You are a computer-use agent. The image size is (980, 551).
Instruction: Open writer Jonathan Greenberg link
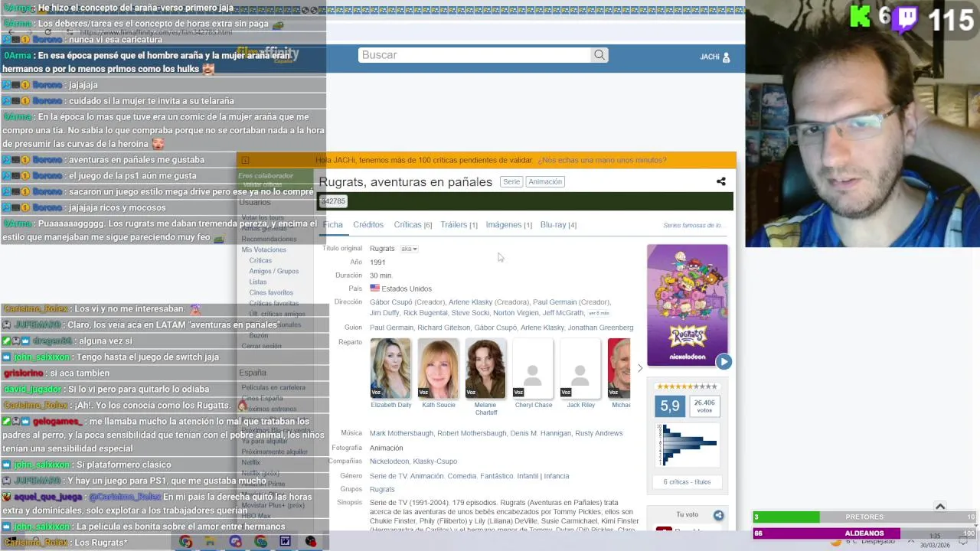600,328
